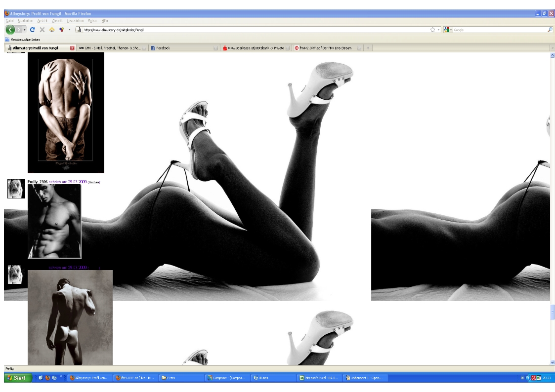Click the site icon in the address bar
Viewport: 555px width, 392px height.
coord(80,30)
